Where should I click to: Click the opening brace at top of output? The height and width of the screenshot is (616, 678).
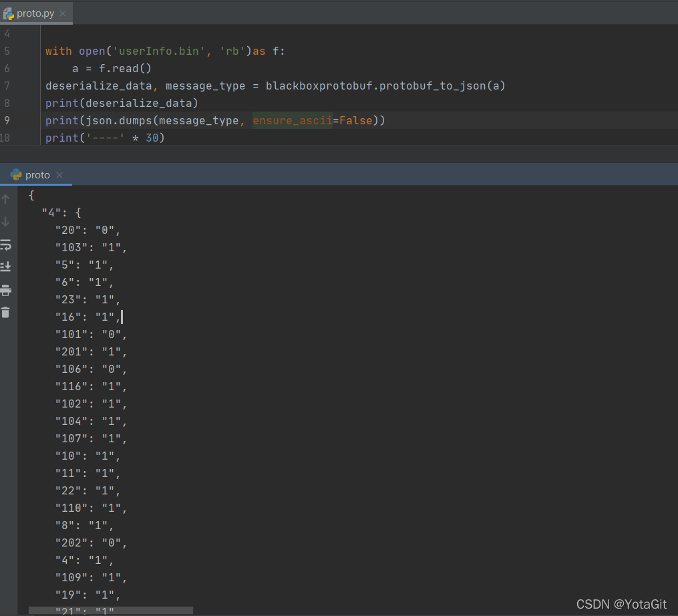[31, 196]
